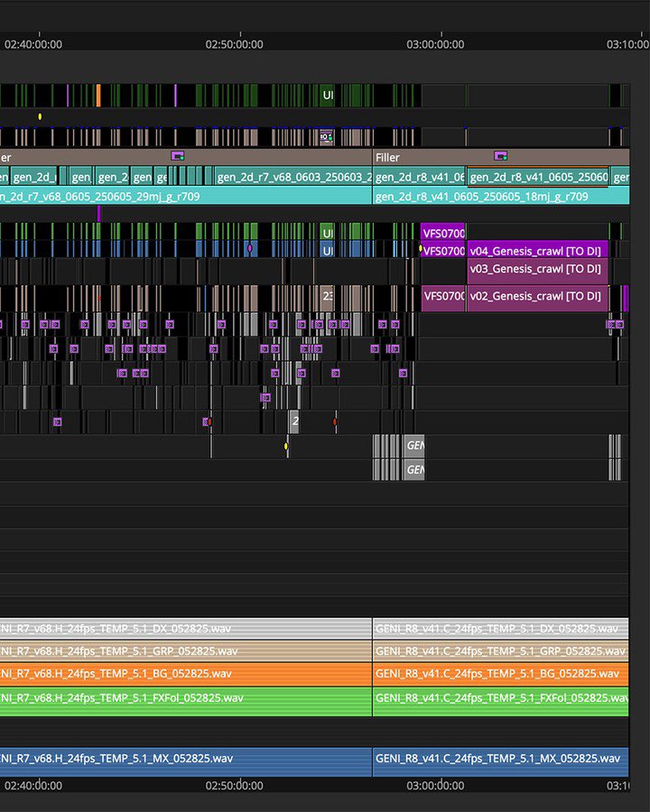Select the v02_Genesis_crawl [TO DI] clip
Screen dimensions: 650x812
(537, 297)
